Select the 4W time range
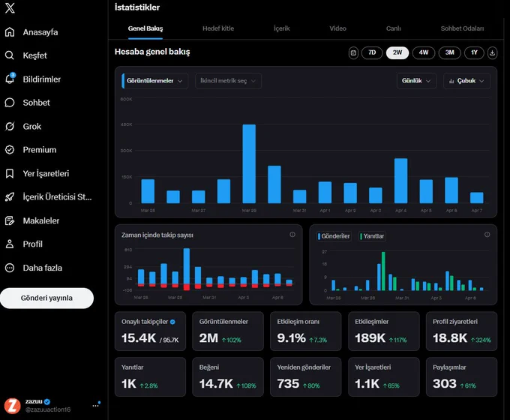Image resolution: width=510 pixels, height=420 pixels. coord(424,52)
